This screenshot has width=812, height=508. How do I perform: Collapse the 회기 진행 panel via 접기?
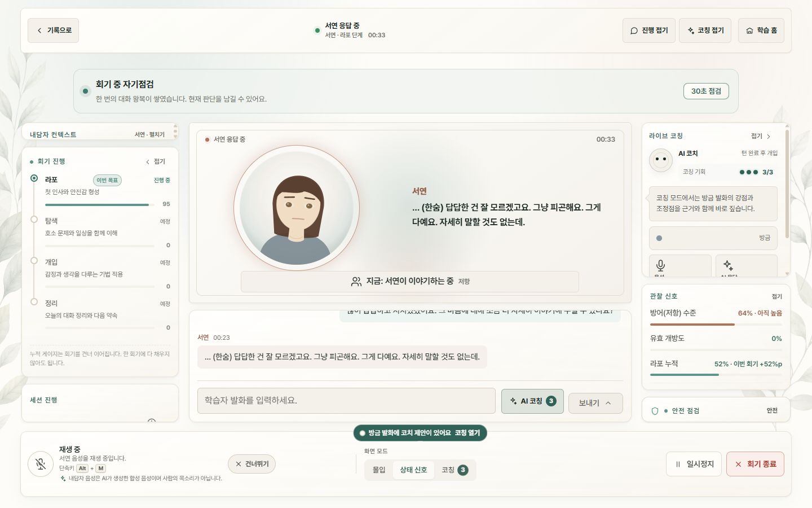[156, 161]
